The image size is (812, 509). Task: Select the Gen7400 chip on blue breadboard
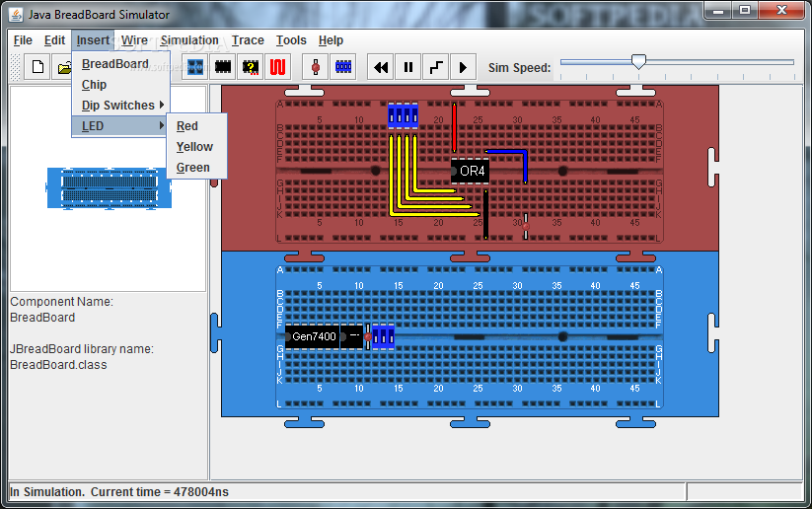tap(312, 336)
